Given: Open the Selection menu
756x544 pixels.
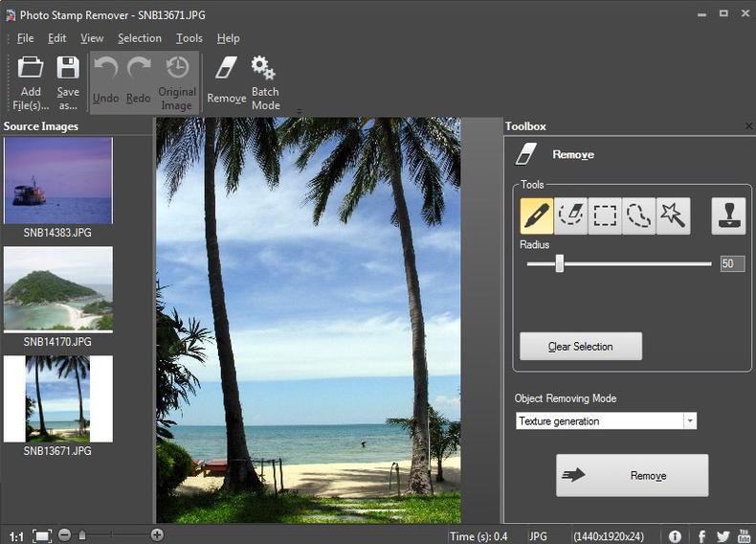Looking at the screenshot, I should pos(140,38).
